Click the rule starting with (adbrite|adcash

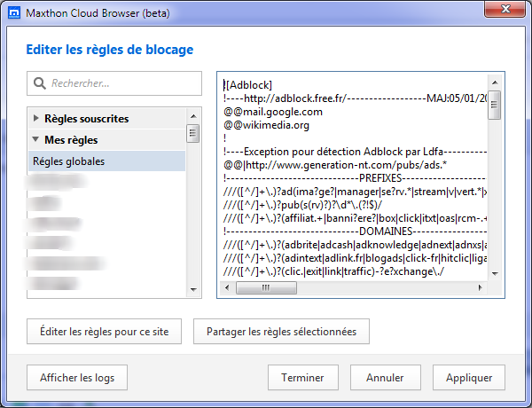tap(355, 245)
